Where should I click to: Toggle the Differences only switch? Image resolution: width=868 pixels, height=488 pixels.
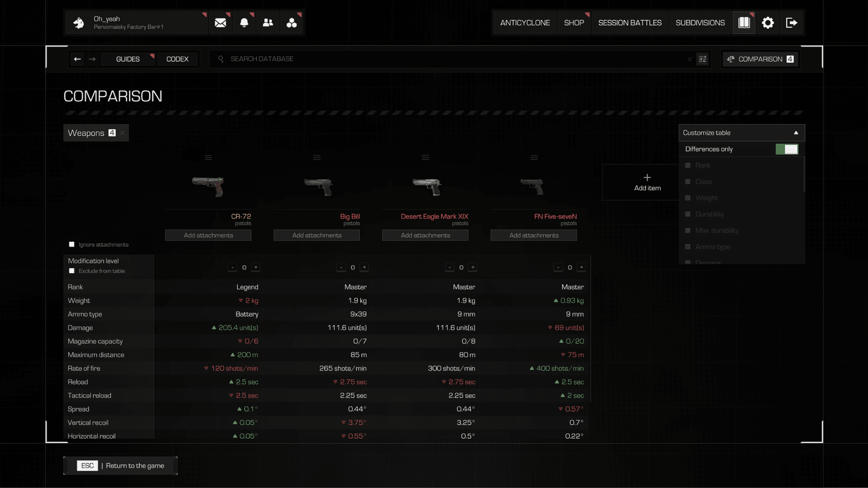click(x=787, y=149)
